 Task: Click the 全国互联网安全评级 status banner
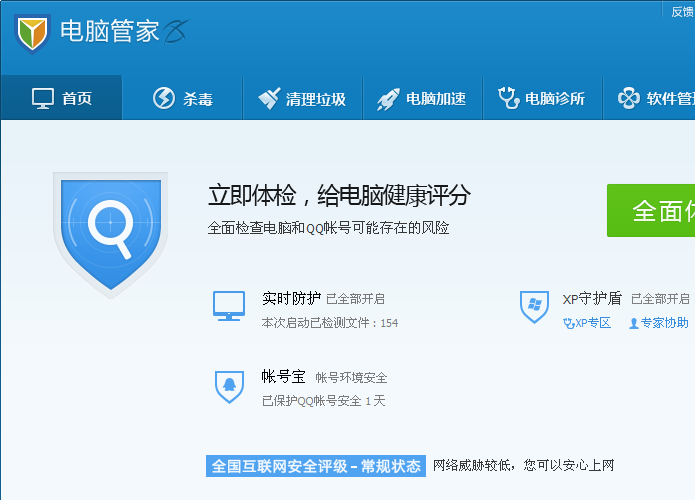[x=315, y=466]
